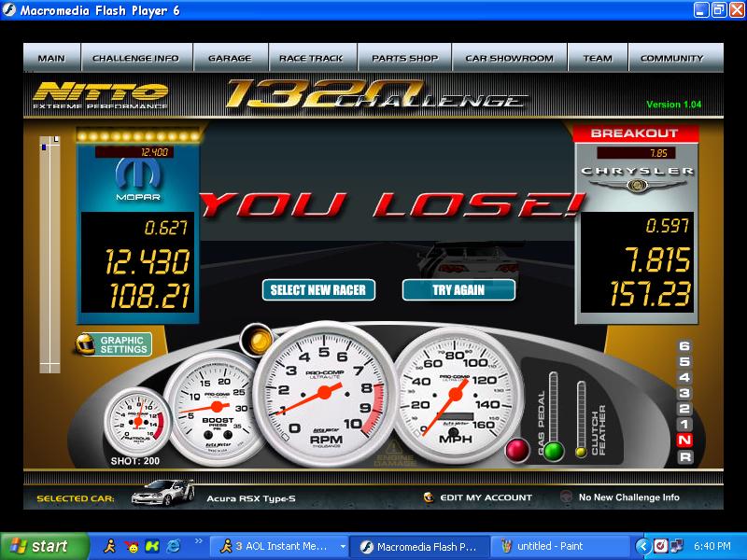The image size is (747, 560).
Task: Open the TEAM tab
Action: pyautogui.click(x=598, y=58)
